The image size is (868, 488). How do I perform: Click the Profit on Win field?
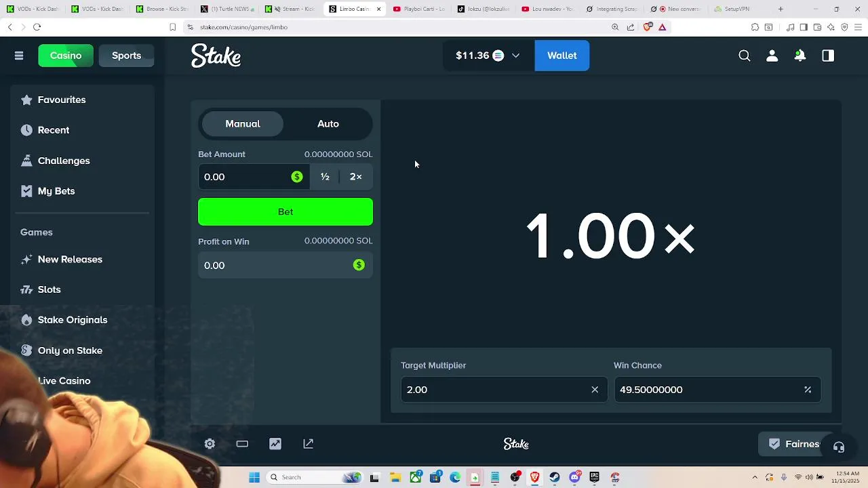click(x=285, y=265)
